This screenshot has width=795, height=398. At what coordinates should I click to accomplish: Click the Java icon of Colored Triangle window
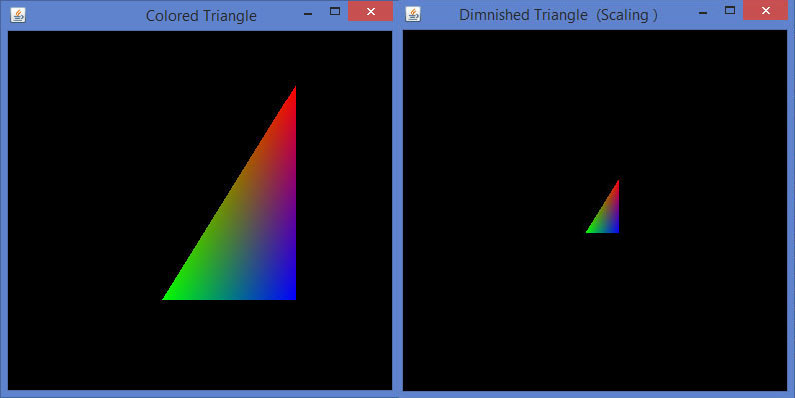[18, 15]
